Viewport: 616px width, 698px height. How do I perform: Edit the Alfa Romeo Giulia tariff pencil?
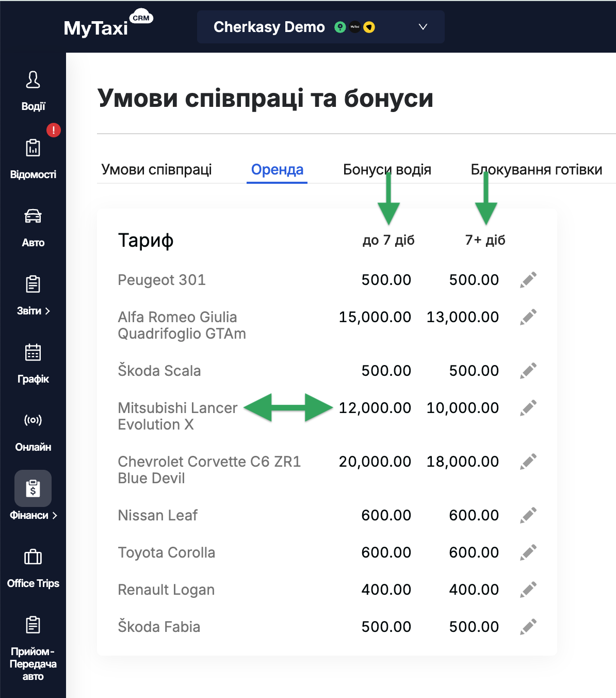(x=528, y=317)
